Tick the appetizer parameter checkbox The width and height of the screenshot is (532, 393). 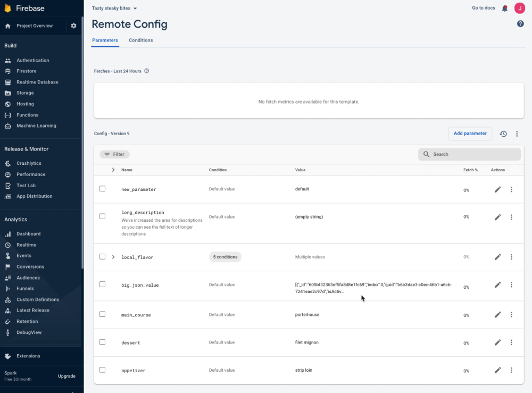[x=103, y=370]
